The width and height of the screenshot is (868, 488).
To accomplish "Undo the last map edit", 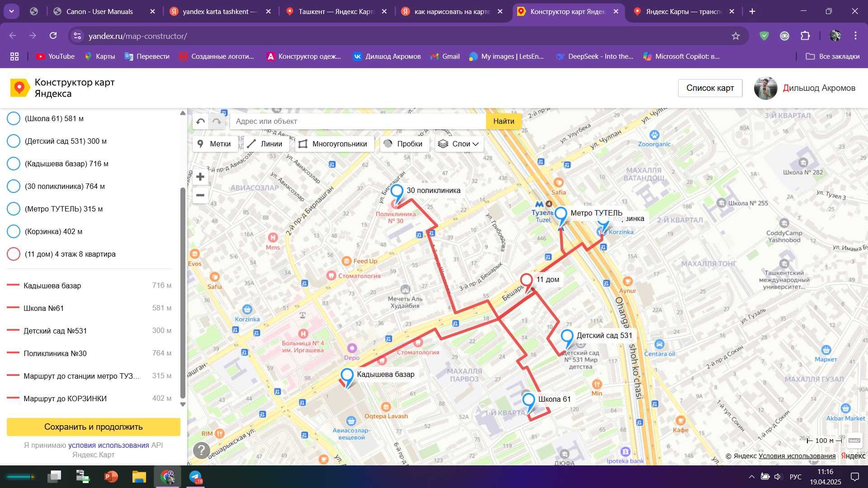I will coord(201,121).
